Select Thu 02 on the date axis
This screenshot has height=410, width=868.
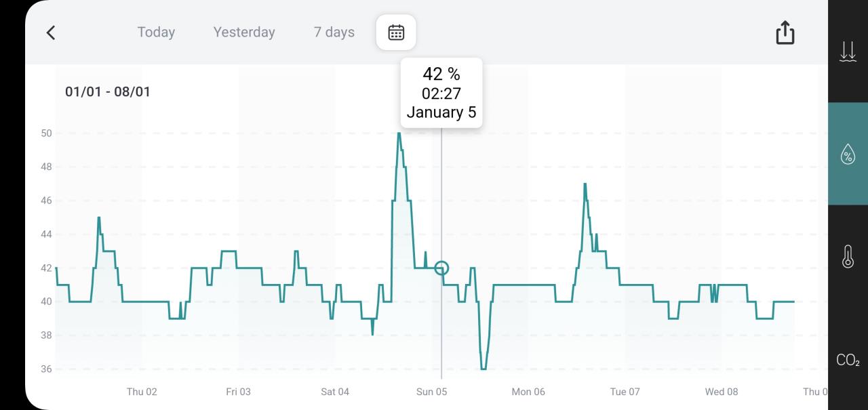(x=142, y=392)
